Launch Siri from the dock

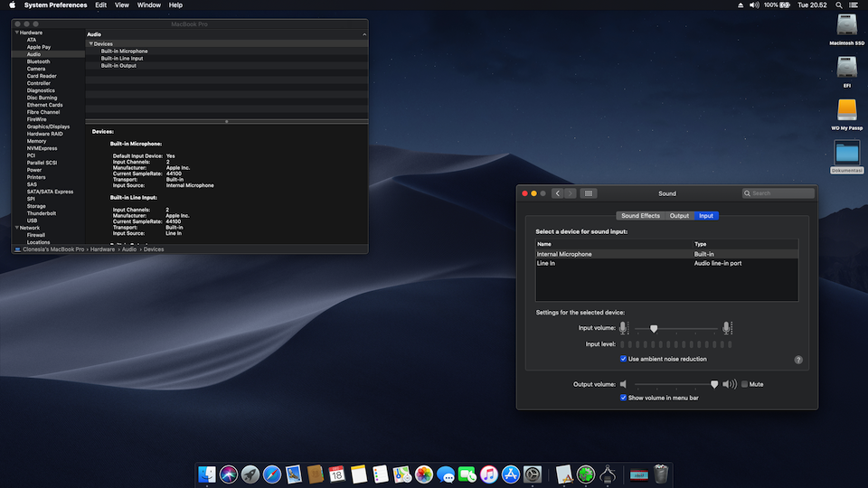point(229,474)
